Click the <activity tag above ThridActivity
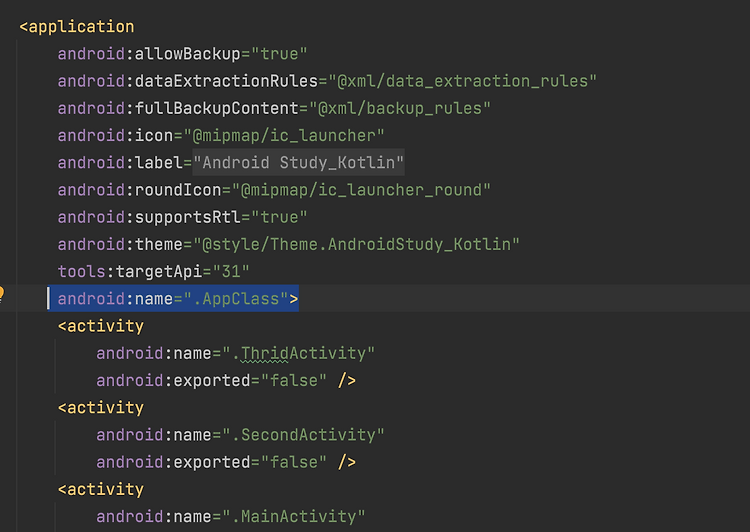 (100, 326)
